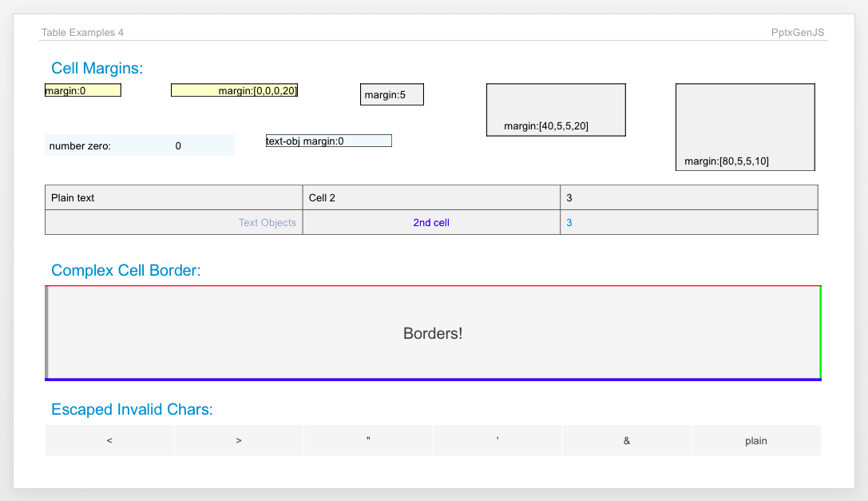Screen dimensions: 868x501
Task: Click the "Cell 2" table cell
Action: [431, 197]
